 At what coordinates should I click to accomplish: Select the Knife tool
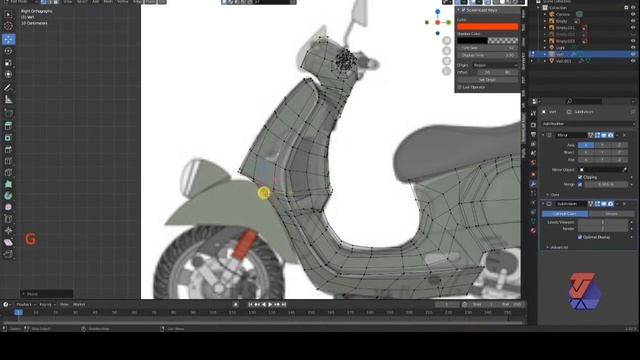8,173
